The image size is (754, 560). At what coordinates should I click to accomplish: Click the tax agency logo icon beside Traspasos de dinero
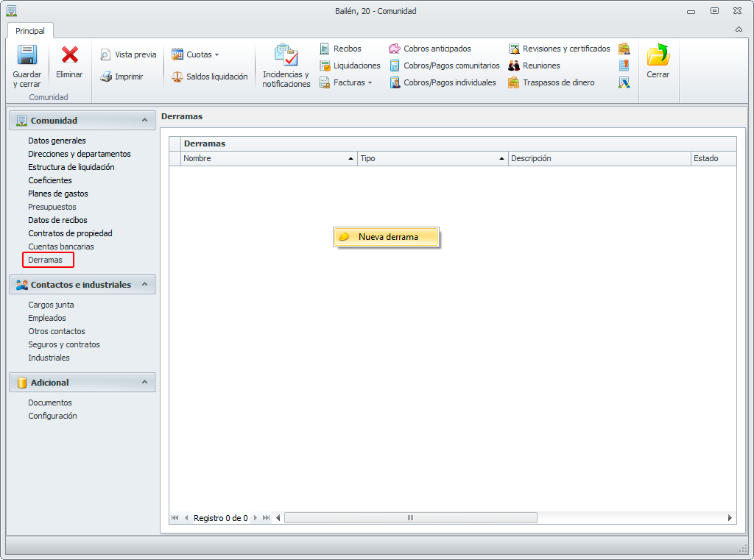(624, 82)
